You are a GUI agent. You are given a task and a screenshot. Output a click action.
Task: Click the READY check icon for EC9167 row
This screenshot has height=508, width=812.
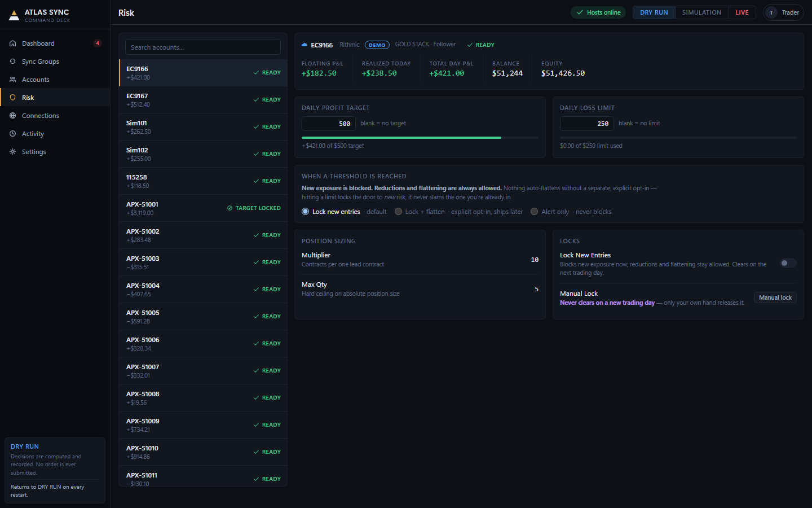(x=256, y=100)
